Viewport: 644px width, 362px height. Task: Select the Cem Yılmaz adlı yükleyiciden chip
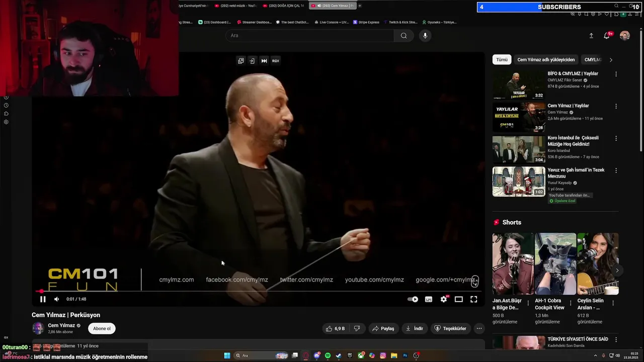point(546,60)
